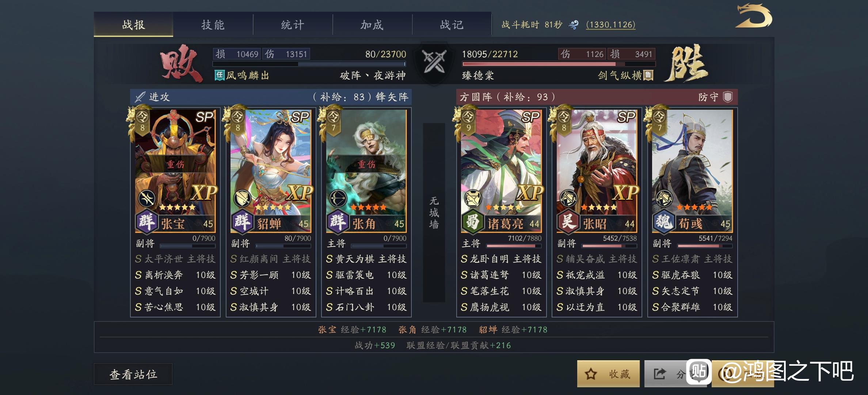The width and height of the screenshot is (868, 395).
Task: Select the 战记 tab
Action: pyautogui.click(x=452, y=25)
